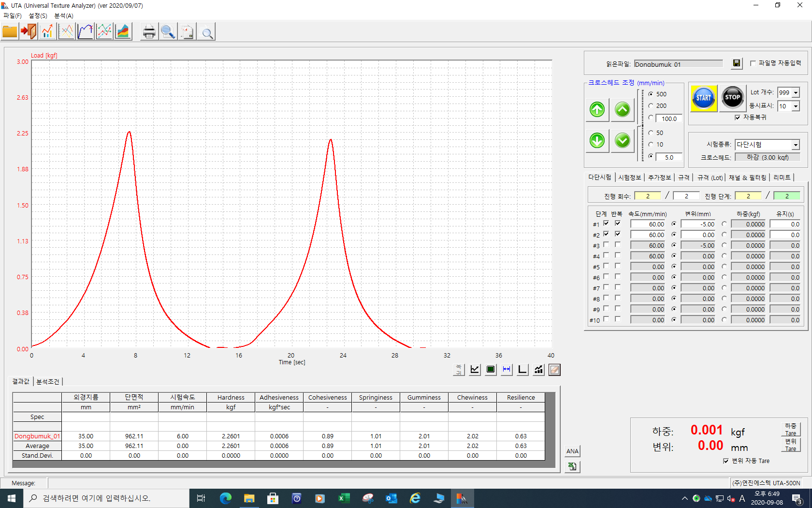The image size is (812, 508).
Task: Click the eraser icon under the graph
Action: coord(554,370)
